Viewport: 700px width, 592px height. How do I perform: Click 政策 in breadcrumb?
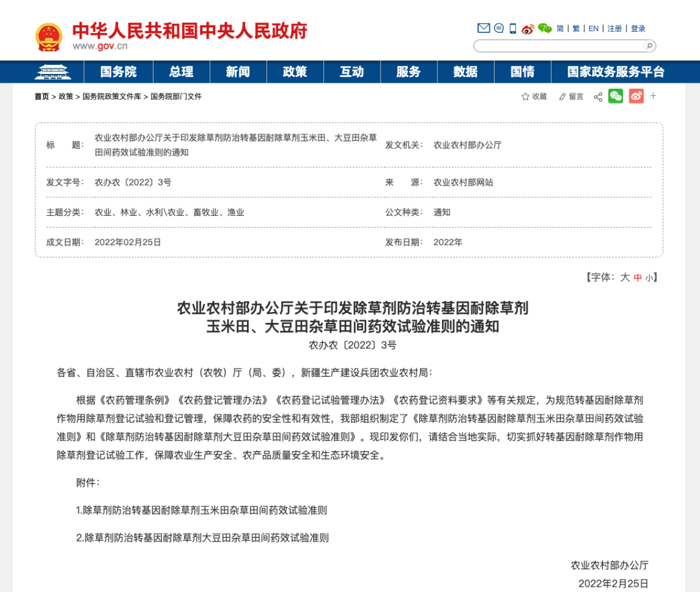point(65,97)
